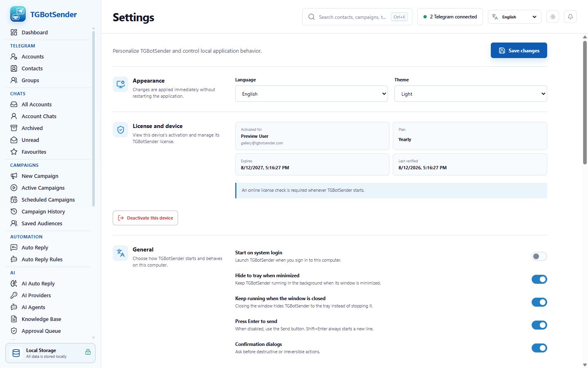Click the Auto Reply arrow icon
Screen dimensions: 588x368
(14, 247)
